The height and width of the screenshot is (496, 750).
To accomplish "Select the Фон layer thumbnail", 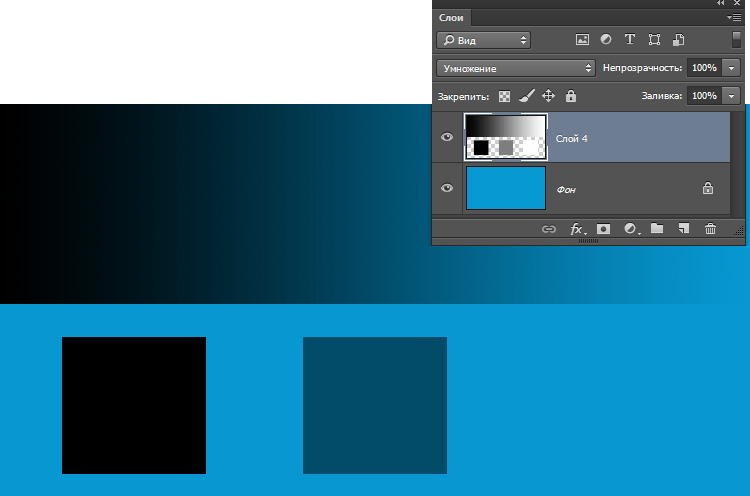I will pos(506,188).
